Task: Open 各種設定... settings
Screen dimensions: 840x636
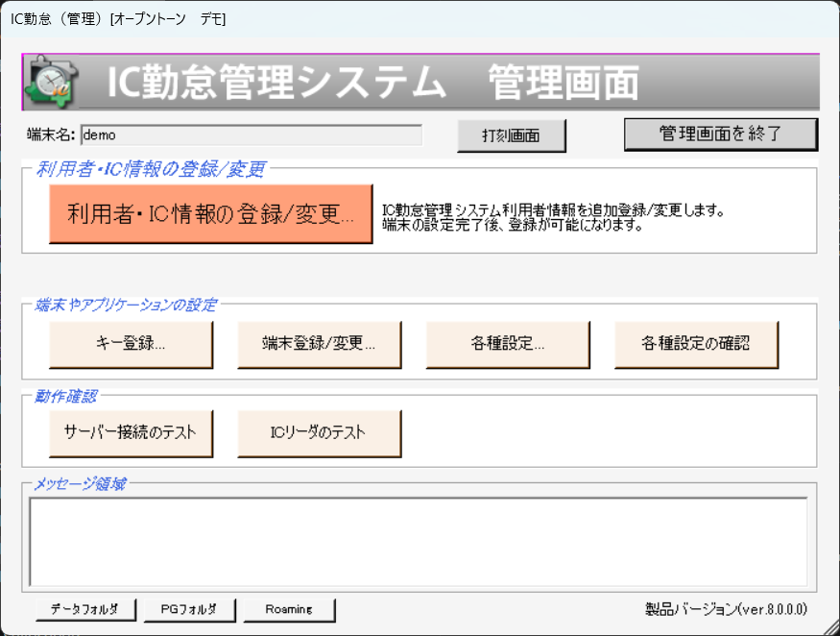Action: (x=508, y=344)
